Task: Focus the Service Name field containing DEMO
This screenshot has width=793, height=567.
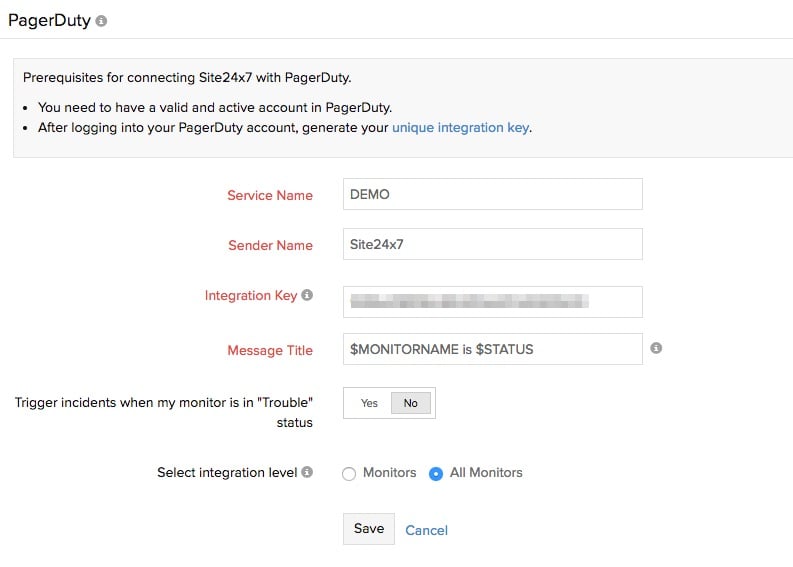Action: coord(492,194)
